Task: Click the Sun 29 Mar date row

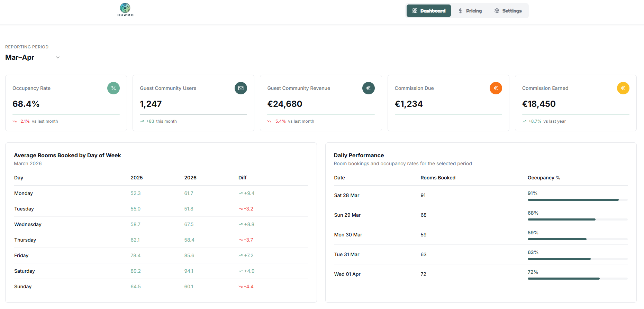Action: [x=347, y=215]
